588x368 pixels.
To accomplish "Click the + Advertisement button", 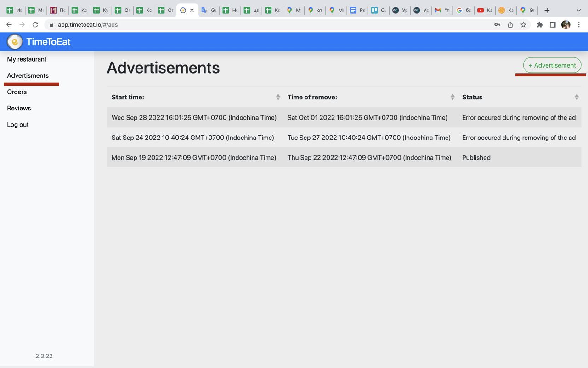I will (x=552, y=65).
